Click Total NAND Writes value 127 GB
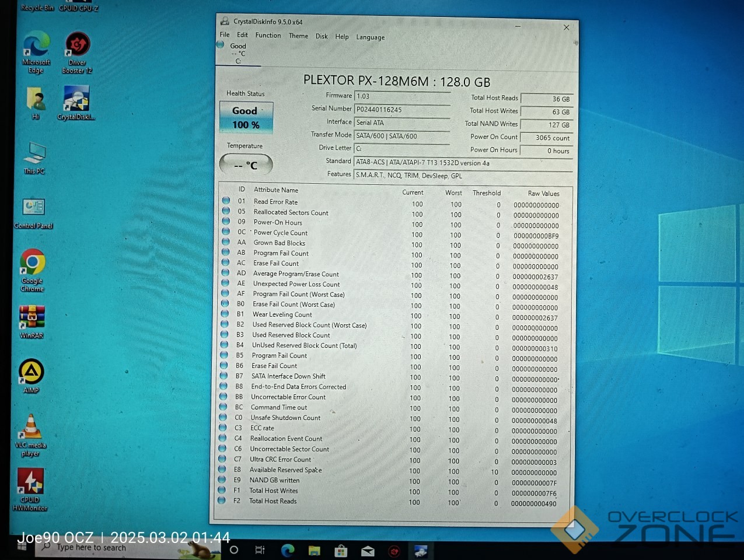This screenshot has width=744, height=560. [547, 125]
